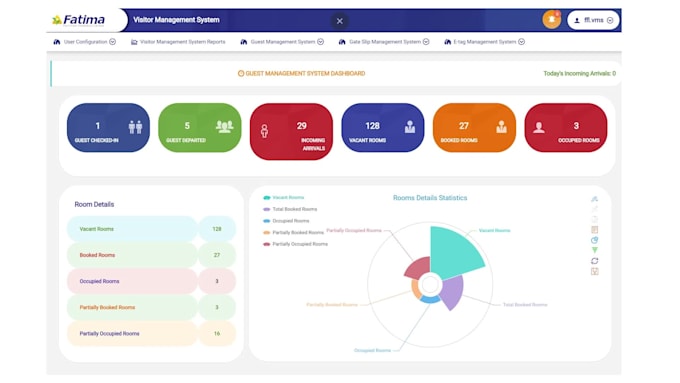Open Visitor Management System Reports
This screenshot has width=680, height=383.
[178, 42]
